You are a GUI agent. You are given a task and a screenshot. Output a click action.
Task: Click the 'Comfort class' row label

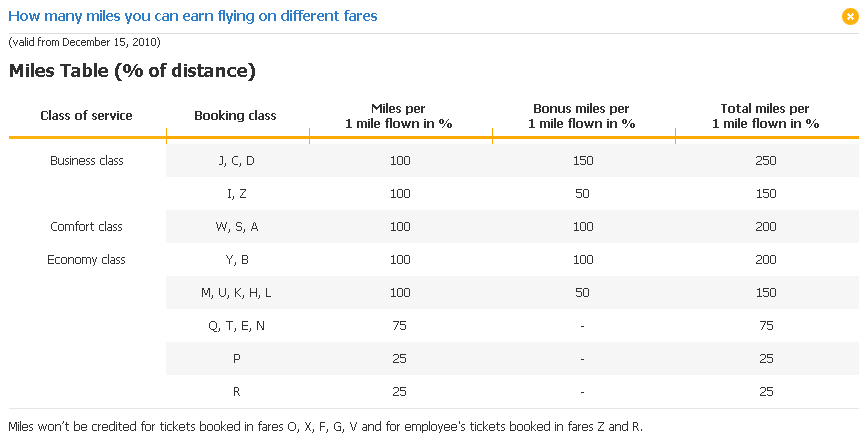86,227
